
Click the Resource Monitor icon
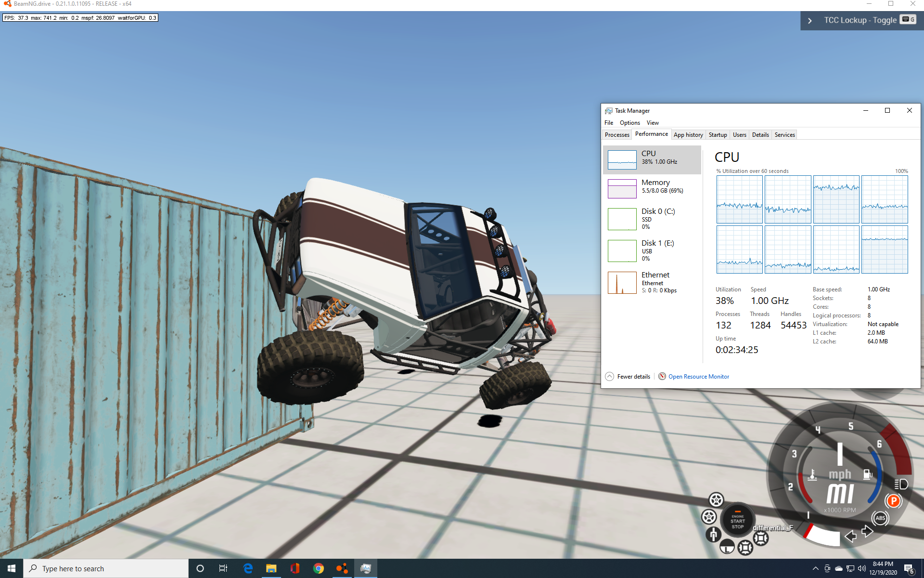(662, 376)
